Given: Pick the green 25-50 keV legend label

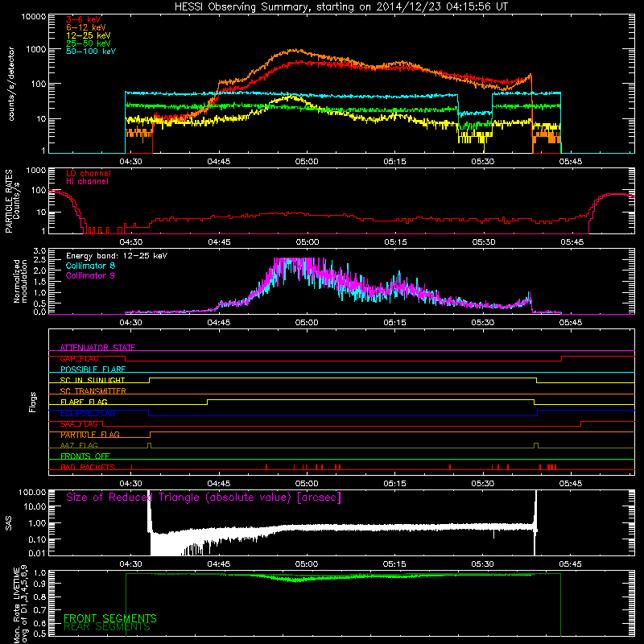Looking at the screenshot, I should pyautogui.click(x=88, y=43).
